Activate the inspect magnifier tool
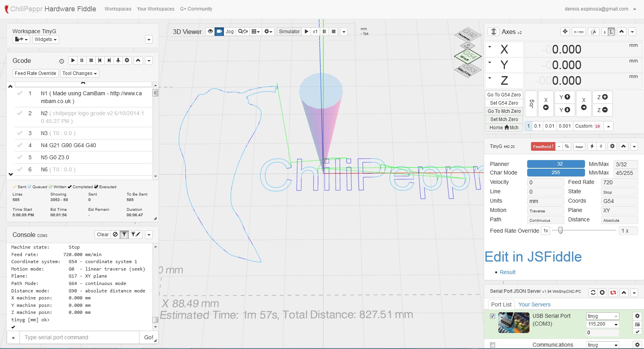This screenshot has height=349, width=644. tap(243, 32)
